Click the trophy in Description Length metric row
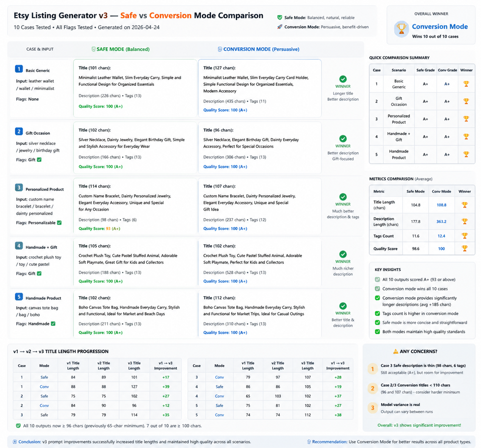 465,221
